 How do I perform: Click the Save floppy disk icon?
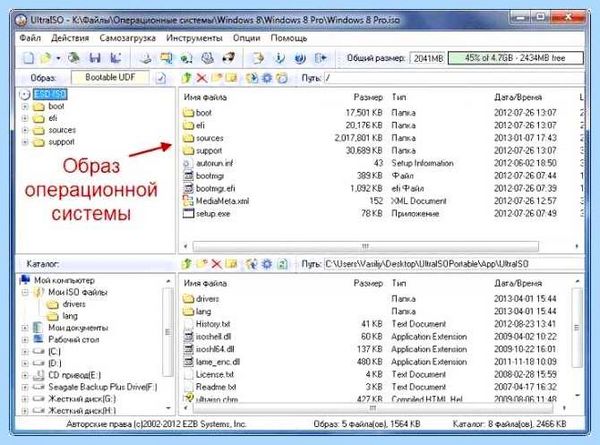(95, 58)
